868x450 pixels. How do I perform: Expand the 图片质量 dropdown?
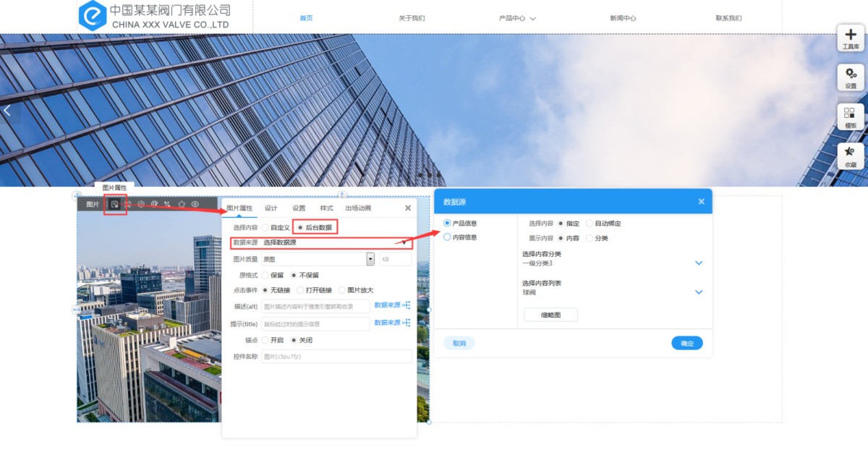(370, 259)
